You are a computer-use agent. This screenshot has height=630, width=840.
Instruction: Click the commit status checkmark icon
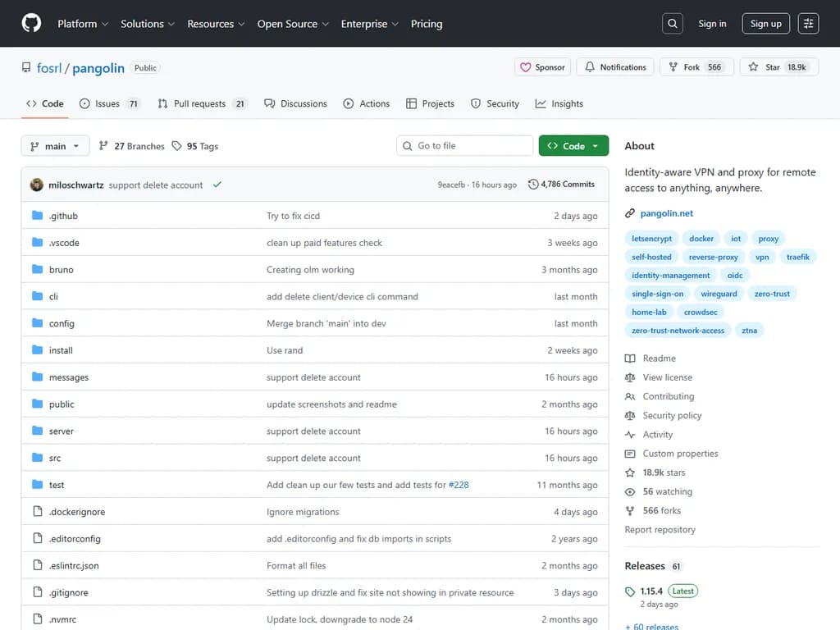point(217,185)
